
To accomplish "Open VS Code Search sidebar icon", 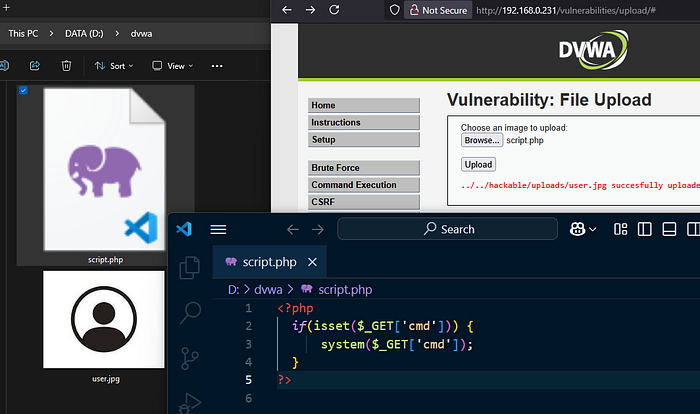I will click(x=190, y=313).
